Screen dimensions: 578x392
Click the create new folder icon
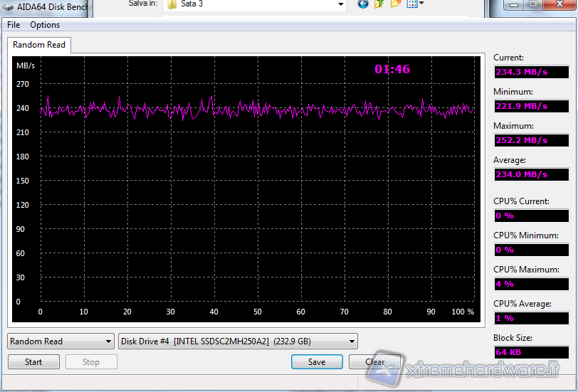(x=396, y=4)
